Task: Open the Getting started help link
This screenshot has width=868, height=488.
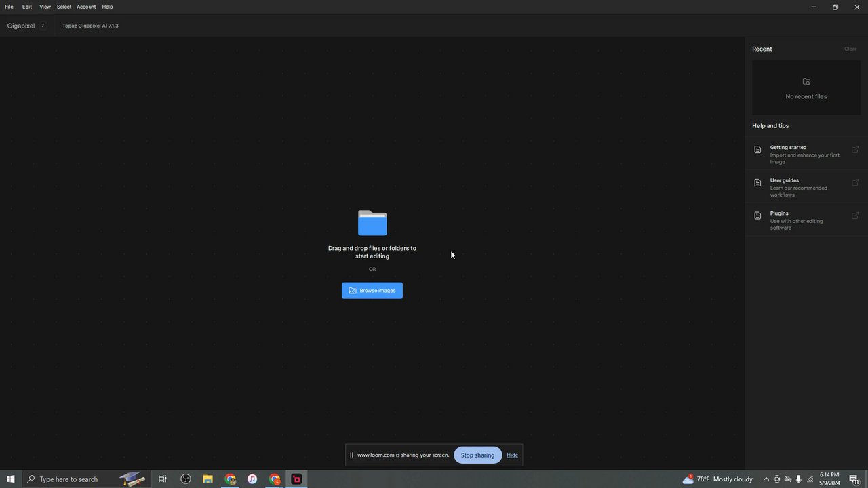Action: pyautogui.click(x=806, y=154)
